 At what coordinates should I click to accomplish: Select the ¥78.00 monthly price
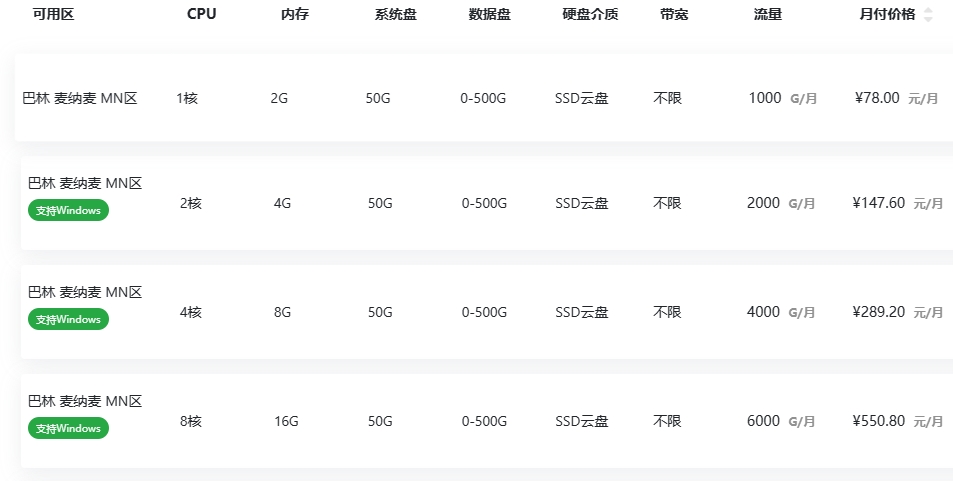point(877,98)
